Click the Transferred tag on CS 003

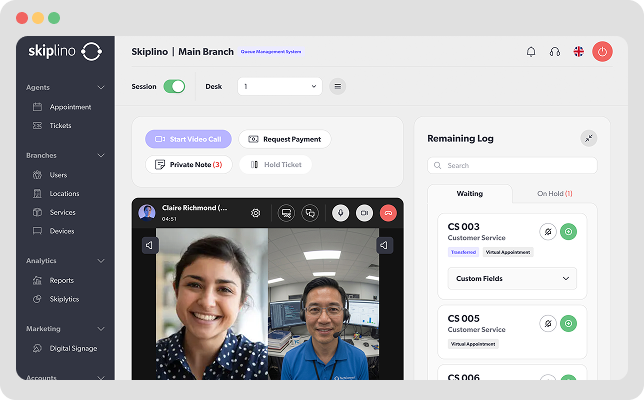click(463, 252)
